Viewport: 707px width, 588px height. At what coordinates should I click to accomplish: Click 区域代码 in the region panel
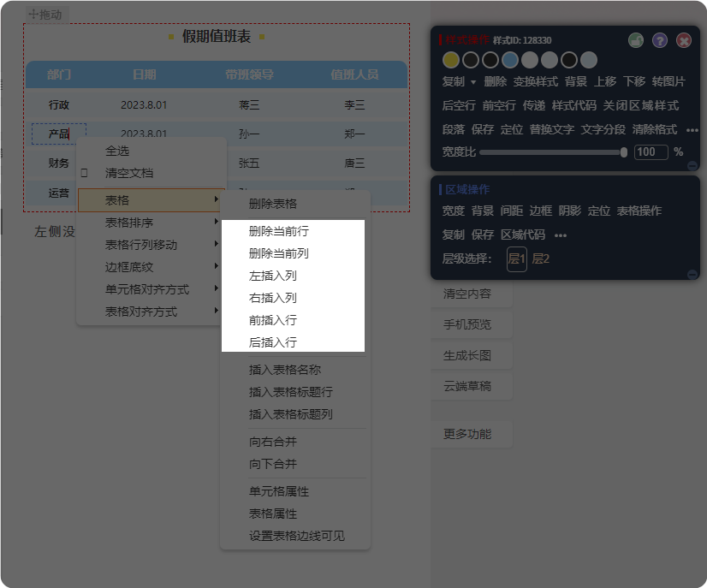[x=523, y=235]
